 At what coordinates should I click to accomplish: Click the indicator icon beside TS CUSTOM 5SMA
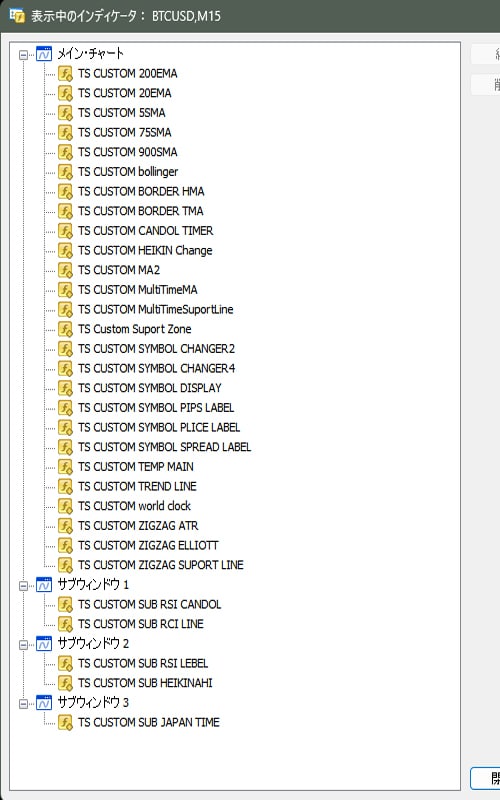(x=65, y=113)
